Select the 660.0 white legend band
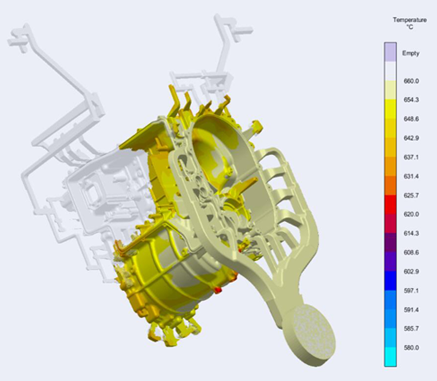 click(390, 71)
